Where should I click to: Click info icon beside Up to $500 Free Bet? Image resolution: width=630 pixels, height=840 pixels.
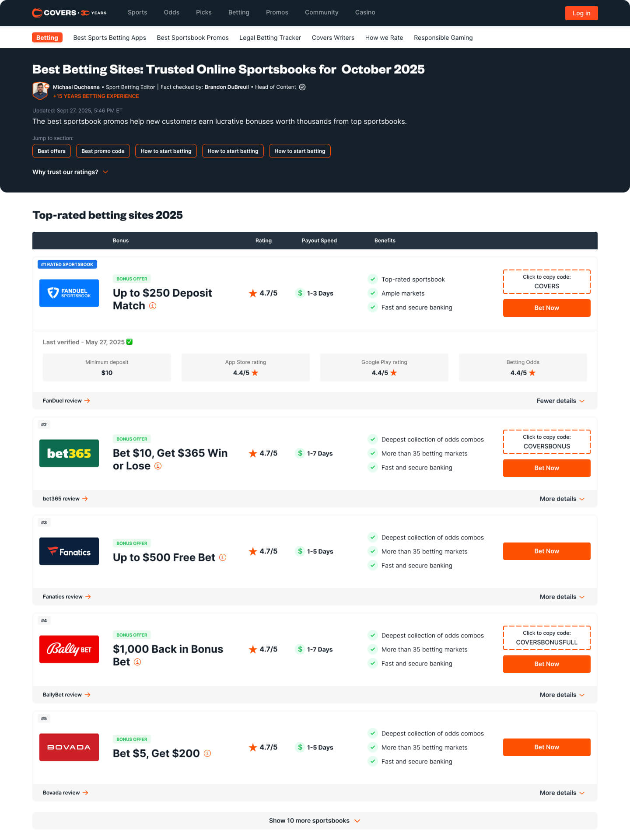(x=223, y=557)
